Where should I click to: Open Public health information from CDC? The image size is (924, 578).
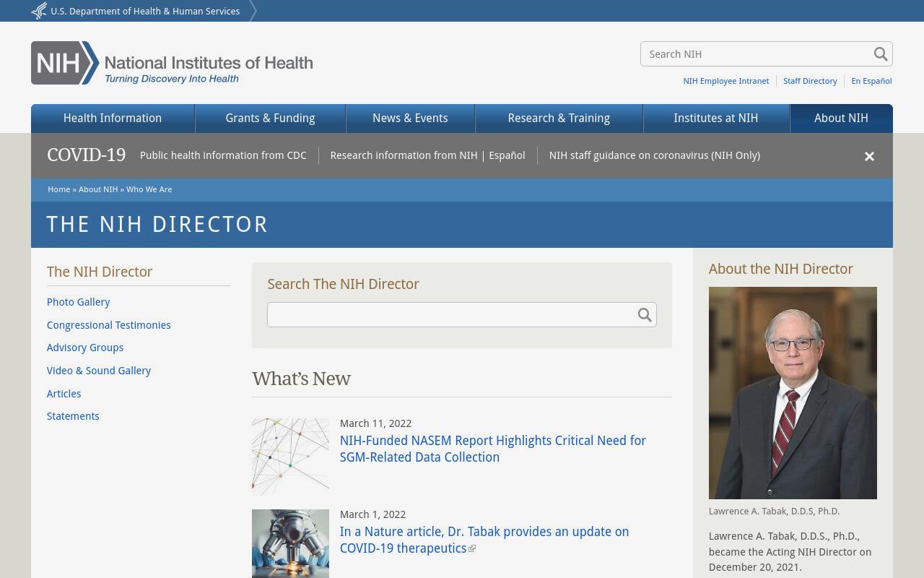[223, 155]
